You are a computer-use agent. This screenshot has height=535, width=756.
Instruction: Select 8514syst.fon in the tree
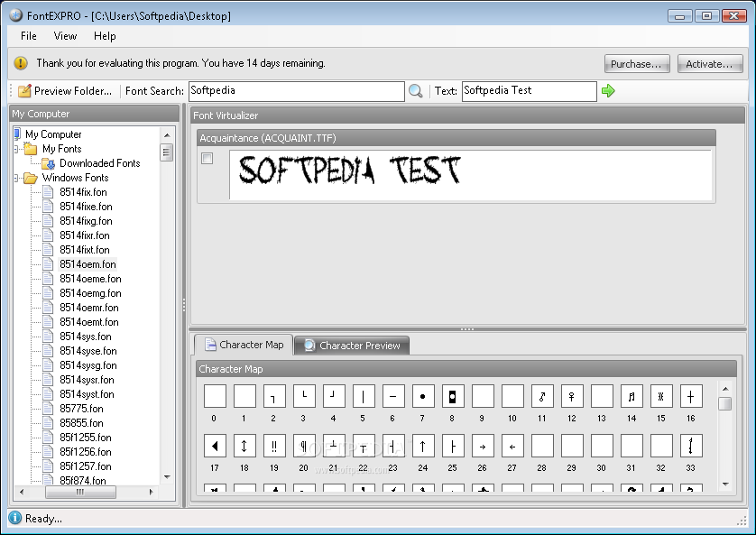(87, 394)
